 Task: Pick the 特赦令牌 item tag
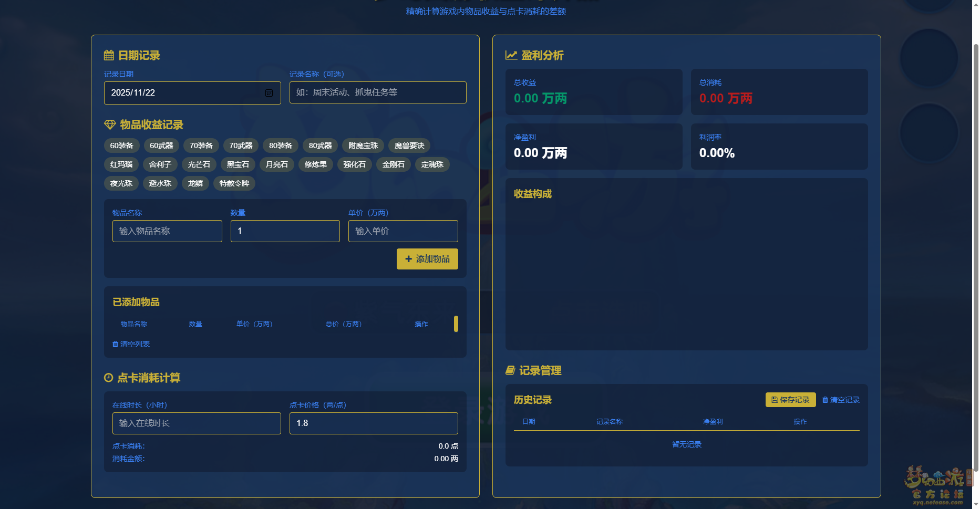234,183
